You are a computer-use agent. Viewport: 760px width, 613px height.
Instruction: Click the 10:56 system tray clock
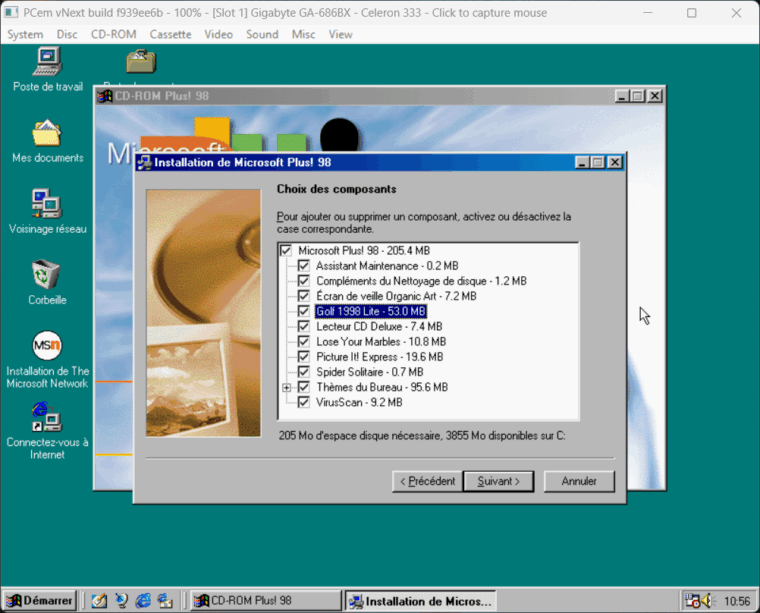(736, 601)
